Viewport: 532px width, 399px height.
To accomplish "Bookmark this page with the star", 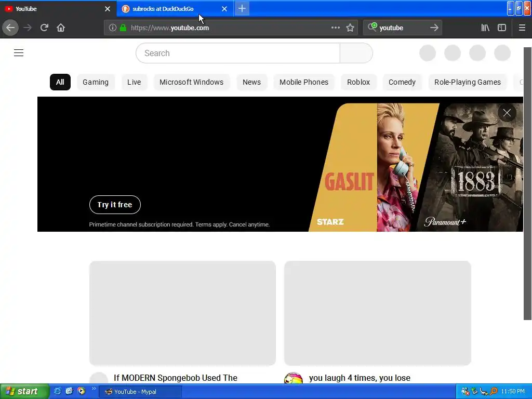I will click(x=350, y=28).
